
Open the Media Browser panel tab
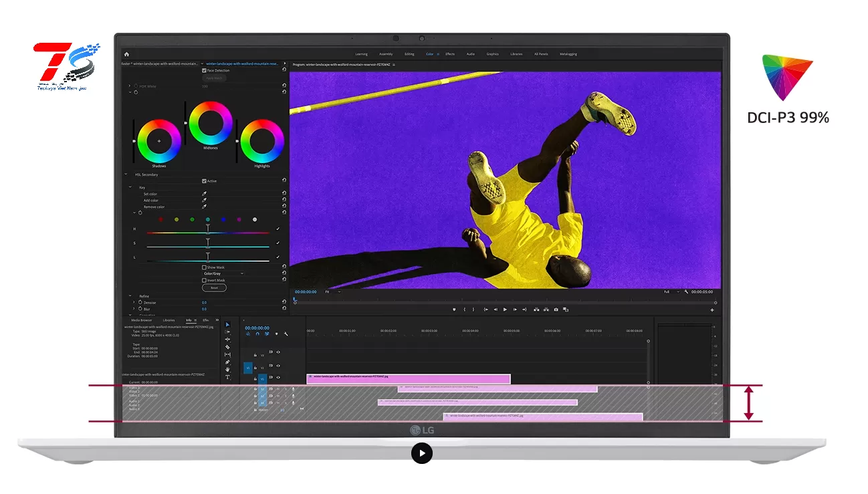pos(141,320)
